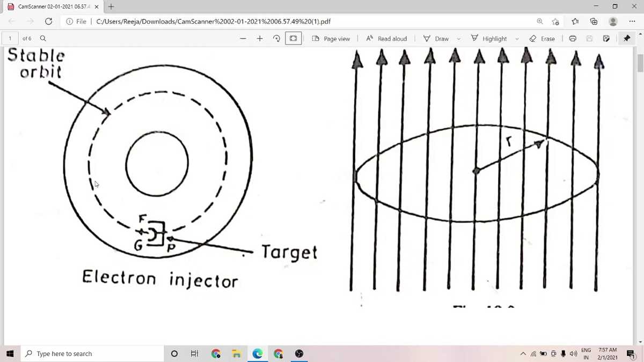Image resolution: width=644 pixels, height=362 pixels.
Task: Click the vertical scrollbar thumb
Action: tap(640, 62)
